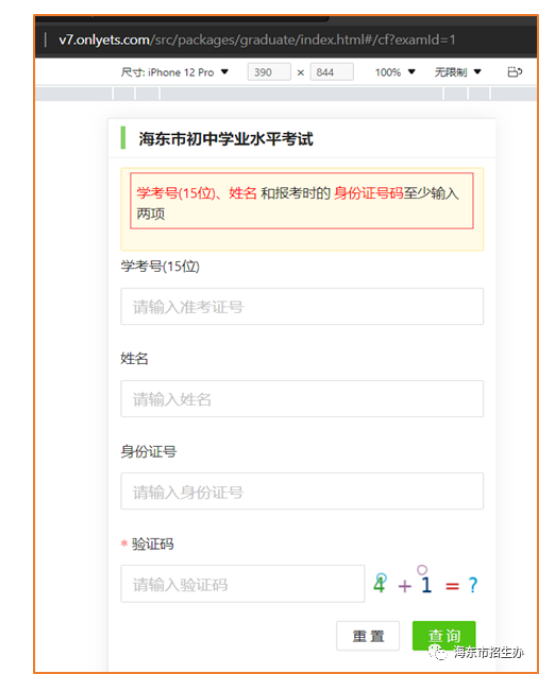The height and width of the screenshot is (693, 559).
Task: Open the iPhone 12 Pro device dropdown
Action: (x=175, y=72)
